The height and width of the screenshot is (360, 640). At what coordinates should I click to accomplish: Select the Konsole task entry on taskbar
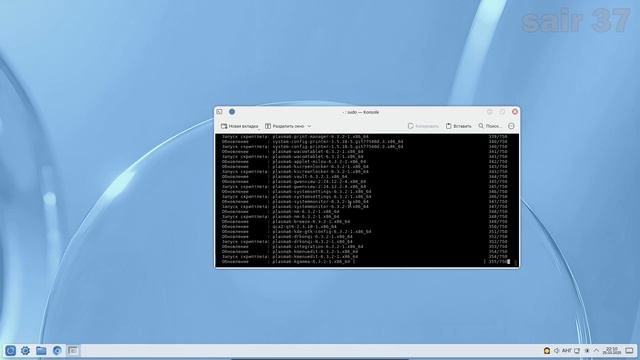tap(73, 351)
